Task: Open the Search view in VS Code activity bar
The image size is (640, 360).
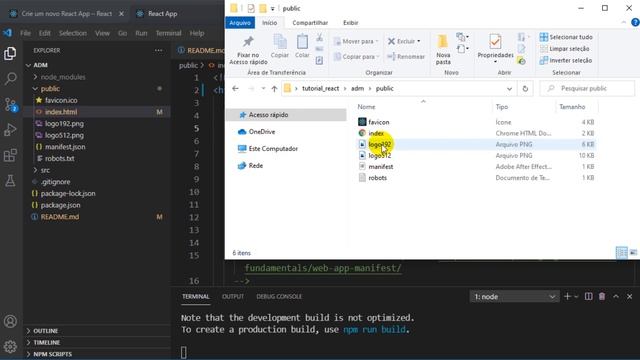Action: [x=10, y=78]
